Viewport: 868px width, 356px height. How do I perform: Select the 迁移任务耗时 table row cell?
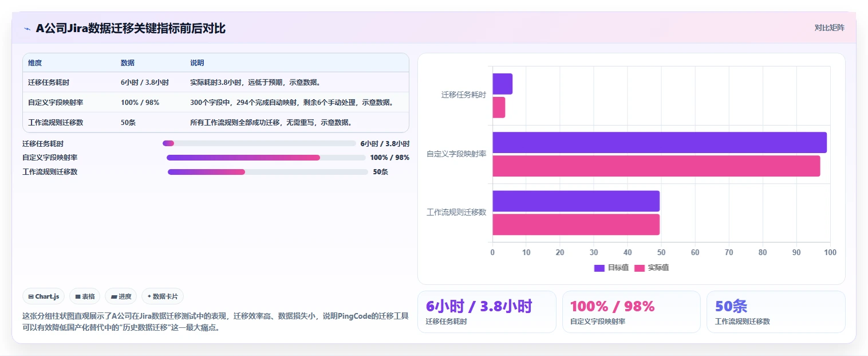pos(49,83)
